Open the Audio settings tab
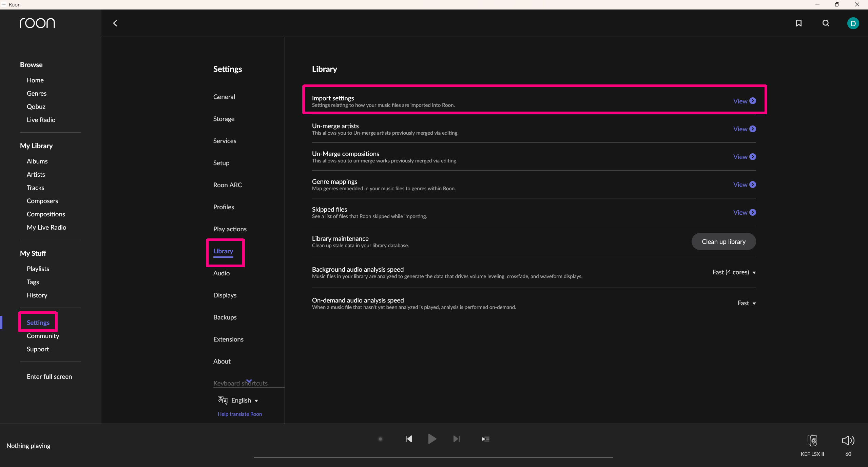Image resolution: width=868 pixels, height=467 pixels. tap(221, 273)
